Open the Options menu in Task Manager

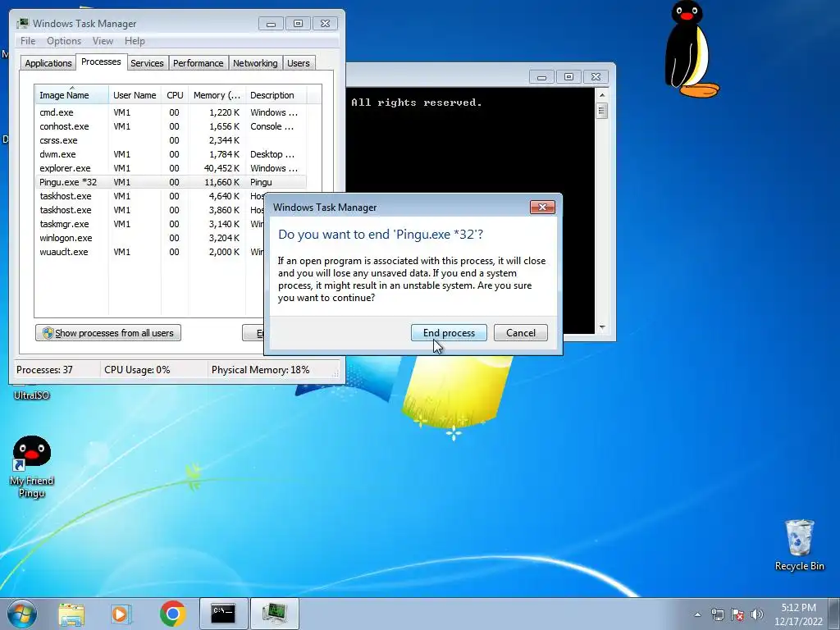pyautogui.click(x=64, y=41)
